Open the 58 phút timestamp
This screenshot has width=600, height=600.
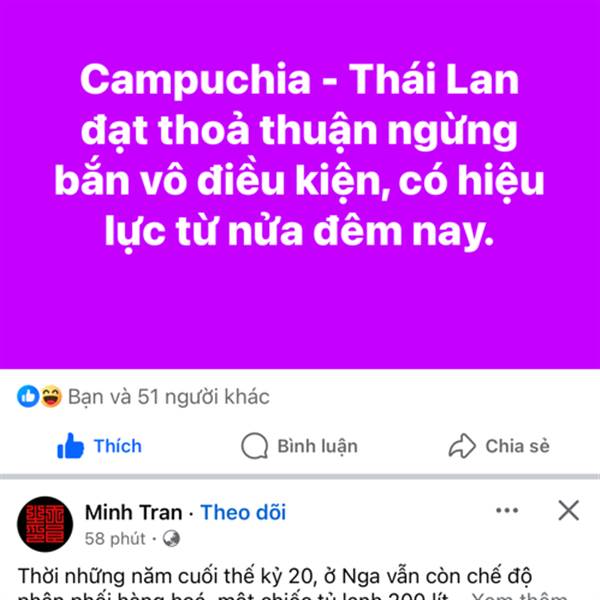(x=115, y=539)
